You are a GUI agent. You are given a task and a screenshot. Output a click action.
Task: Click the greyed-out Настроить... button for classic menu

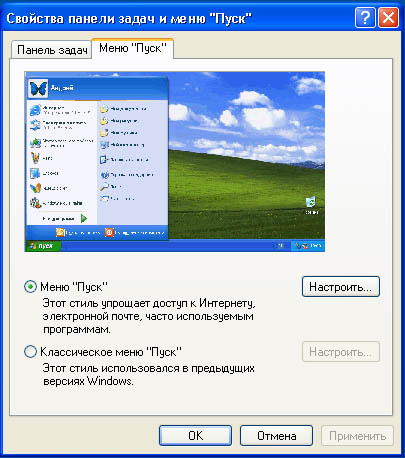(341, 352)
